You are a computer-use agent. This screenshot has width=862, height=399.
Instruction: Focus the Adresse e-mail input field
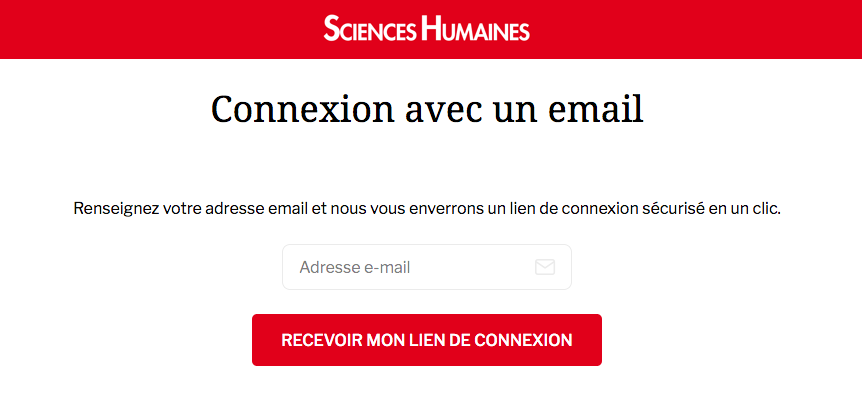click(x=427, y=267)
